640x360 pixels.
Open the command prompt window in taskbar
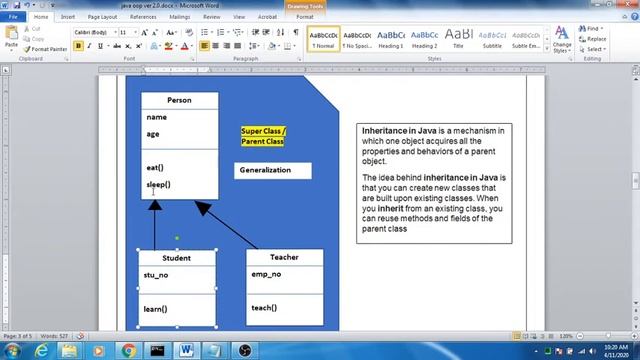[157, 351]
